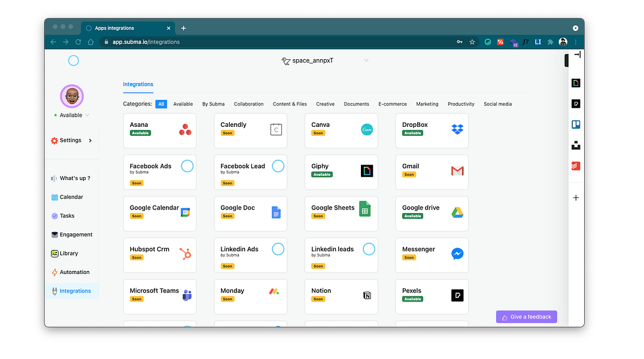
Task: Click the Pexels logo icon
Action: [x=457, y=296]
